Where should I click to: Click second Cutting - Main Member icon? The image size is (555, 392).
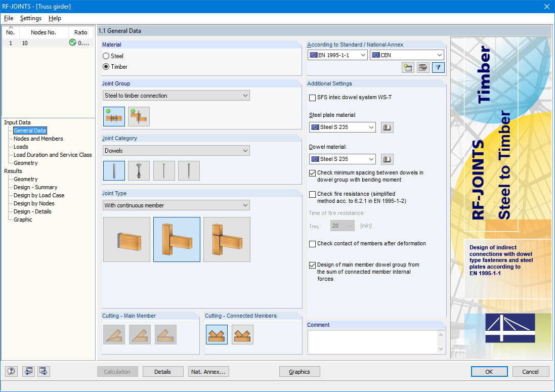tap(140, 335)
